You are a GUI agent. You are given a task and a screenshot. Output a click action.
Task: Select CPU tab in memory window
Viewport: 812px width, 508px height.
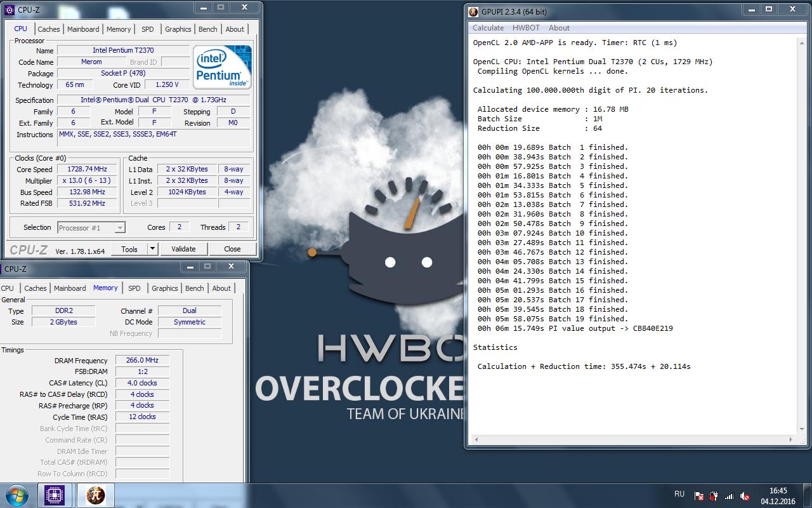(7, 288)
